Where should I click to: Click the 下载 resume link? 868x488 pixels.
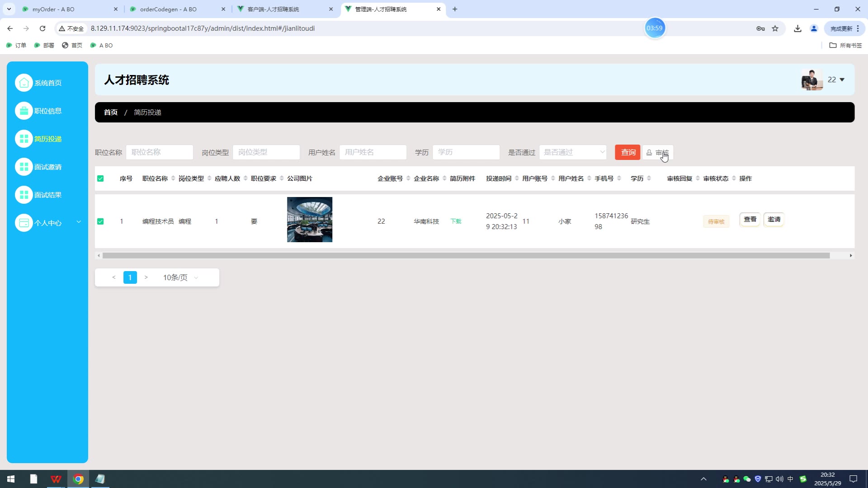tap(456, 221)
